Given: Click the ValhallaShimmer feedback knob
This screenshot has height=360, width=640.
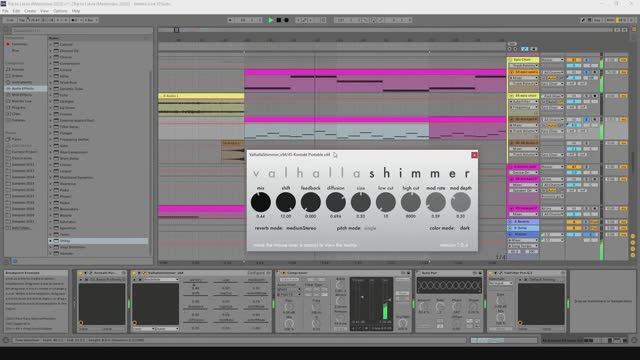Looking at the screenshot, I should (311, 202).
